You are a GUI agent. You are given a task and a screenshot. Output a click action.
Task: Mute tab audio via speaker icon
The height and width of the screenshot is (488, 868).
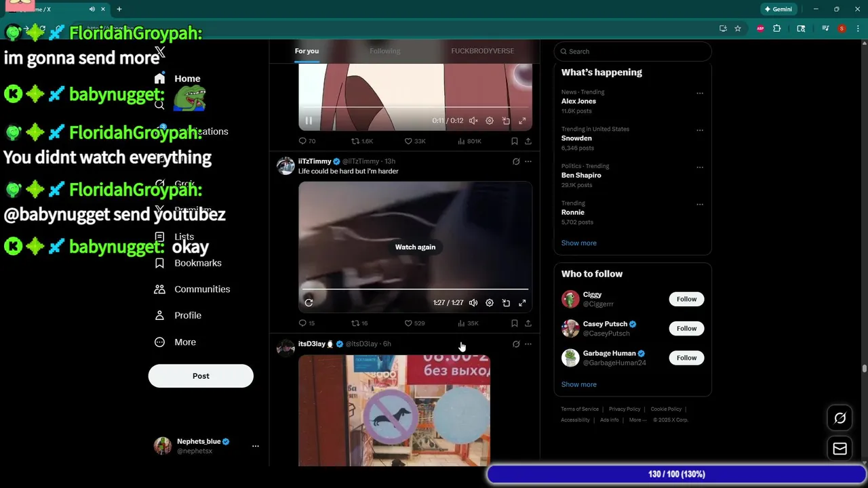pyautogui.click(x=92, y=9)
